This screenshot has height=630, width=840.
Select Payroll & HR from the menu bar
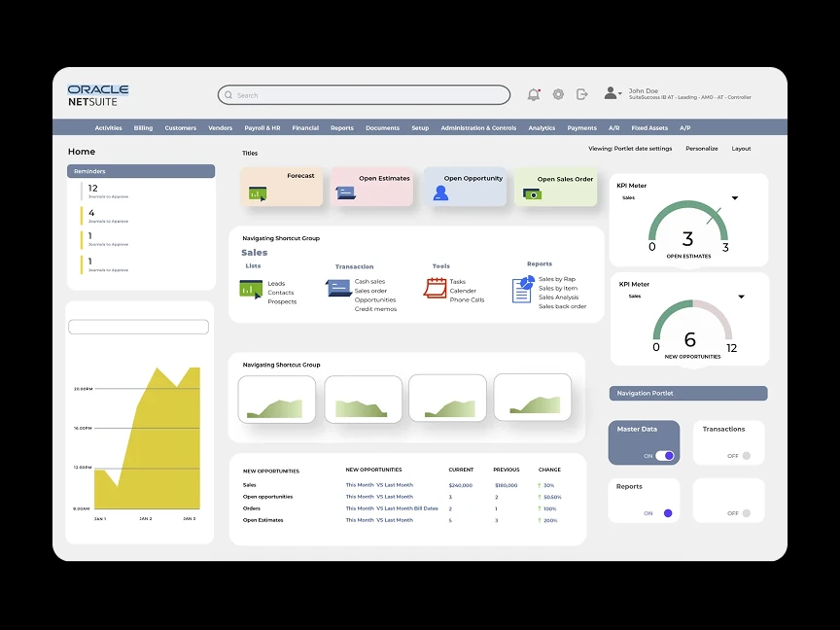(262, 127)
